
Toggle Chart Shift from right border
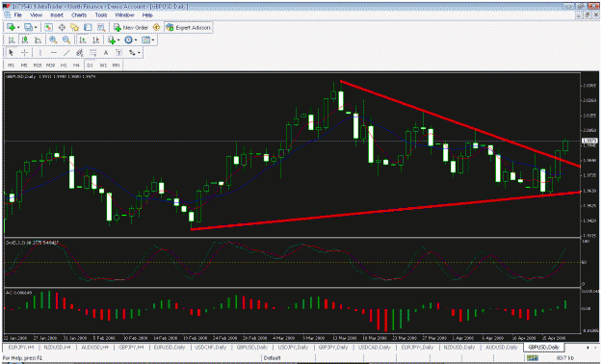click(95, 39)
